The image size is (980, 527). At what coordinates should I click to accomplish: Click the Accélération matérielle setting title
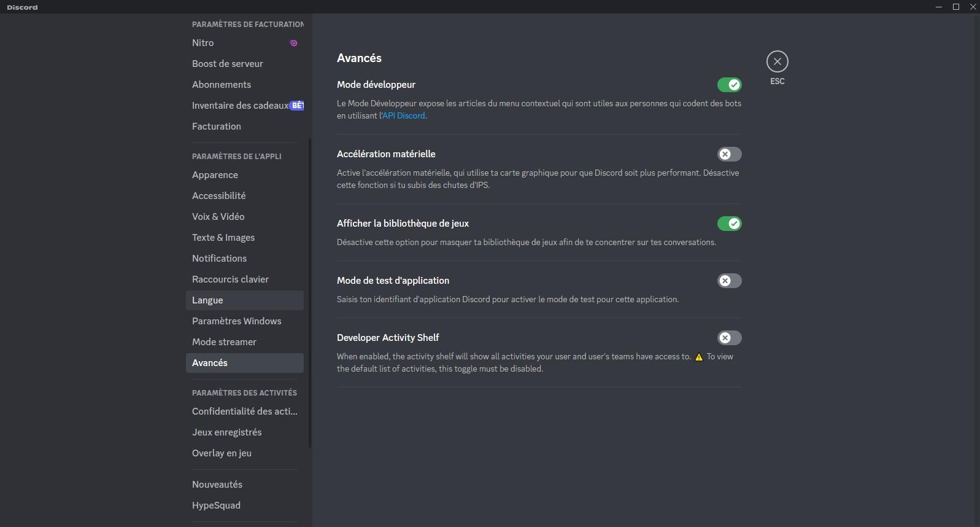click(386, 154)
